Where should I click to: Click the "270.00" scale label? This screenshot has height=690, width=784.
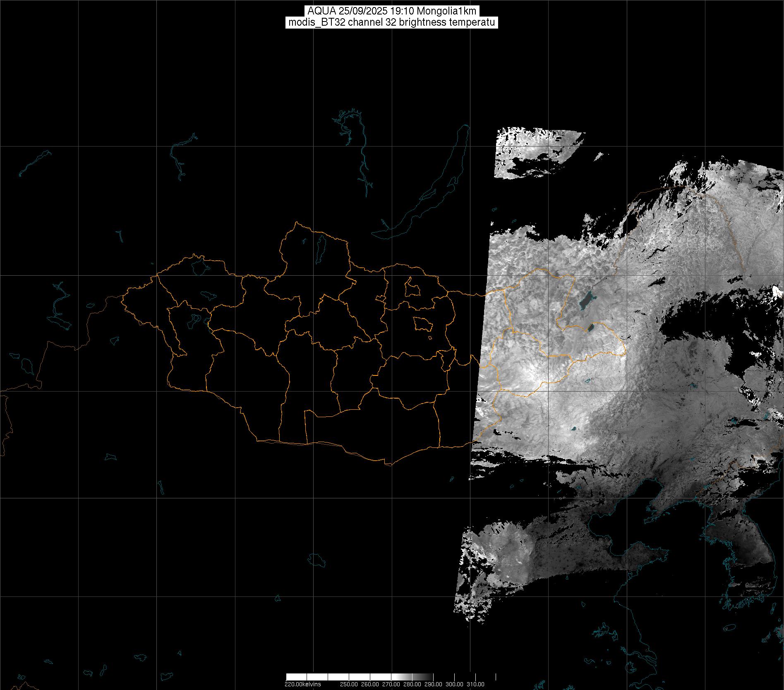pyautogui.click(x=391, y=684)
